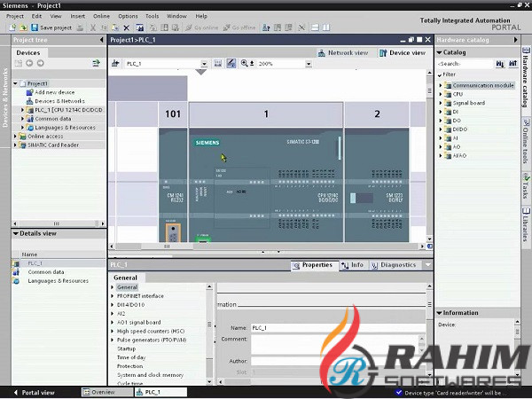Open the 200% zoom level dropdown
Screen dimensions: 532x399
tap(309, 64)
